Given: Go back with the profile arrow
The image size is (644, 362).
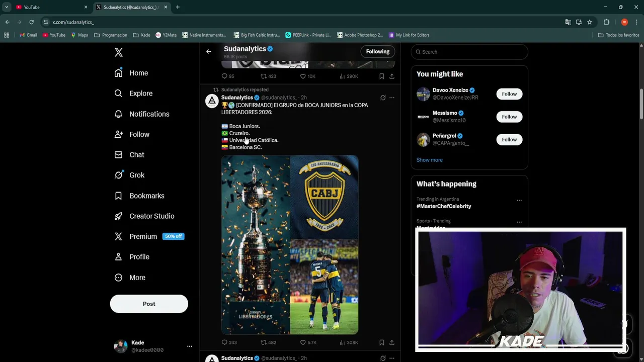Looking at the screenshot, I should [x=208, y=51].
